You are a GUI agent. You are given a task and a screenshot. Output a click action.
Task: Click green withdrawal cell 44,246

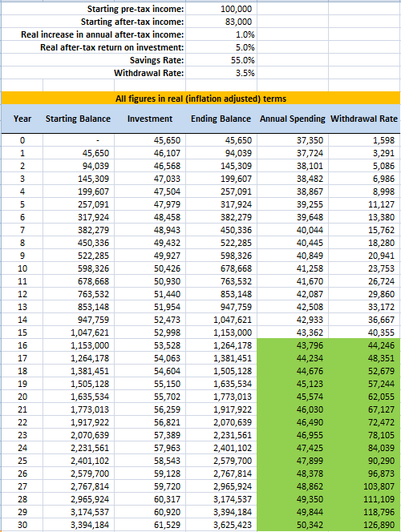coord(381,345)
